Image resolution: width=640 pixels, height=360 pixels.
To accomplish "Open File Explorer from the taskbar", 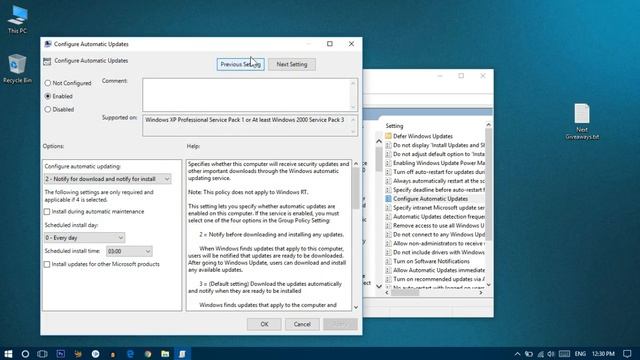I will click(x=165, y=353).
